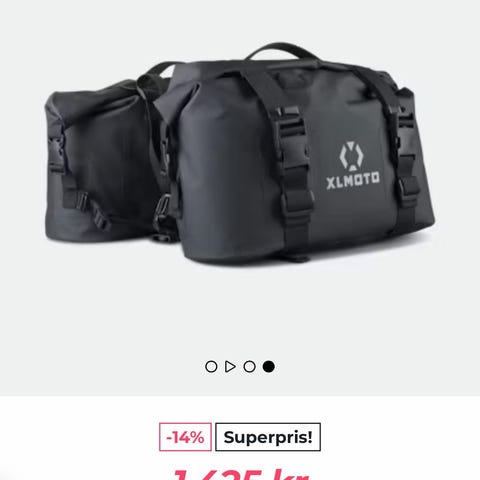Click empty gray area below the product bags
Viewport: 480px width, 480px height.
coord(240,307)
